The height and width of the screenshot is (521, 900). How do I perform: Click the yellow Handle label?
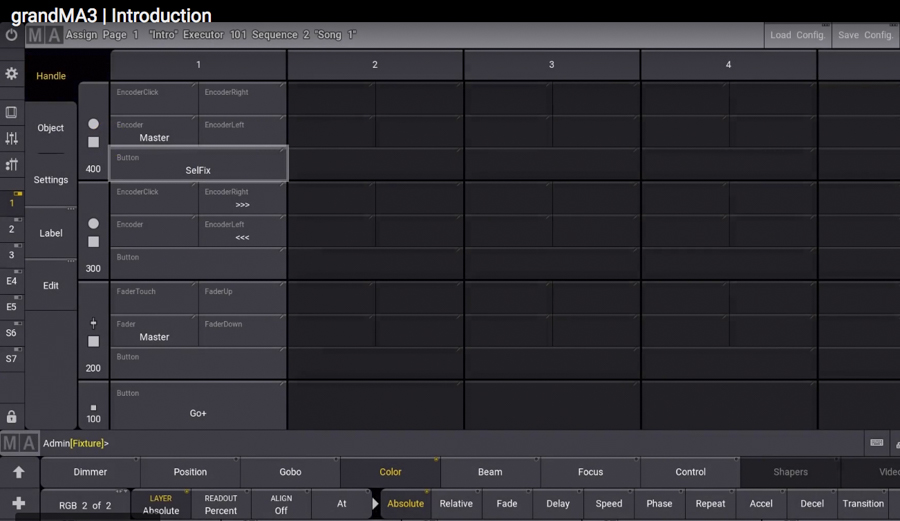pyautogui.click(x=51, y=76)
